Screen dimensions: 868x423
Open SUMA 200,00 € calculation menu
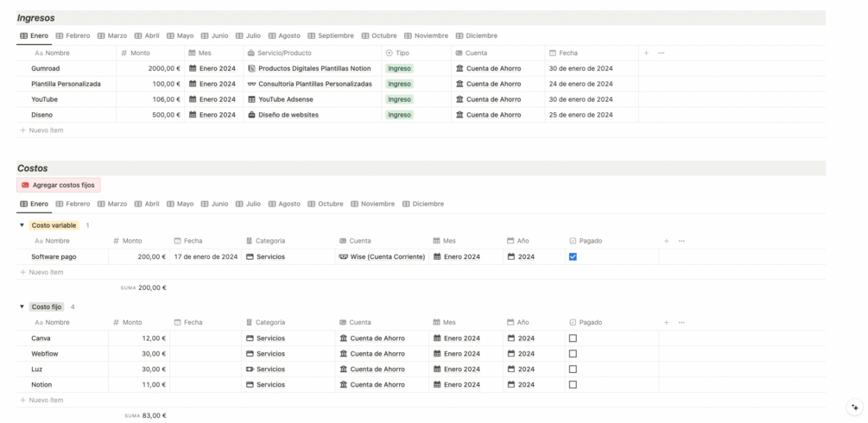[143, 288]
